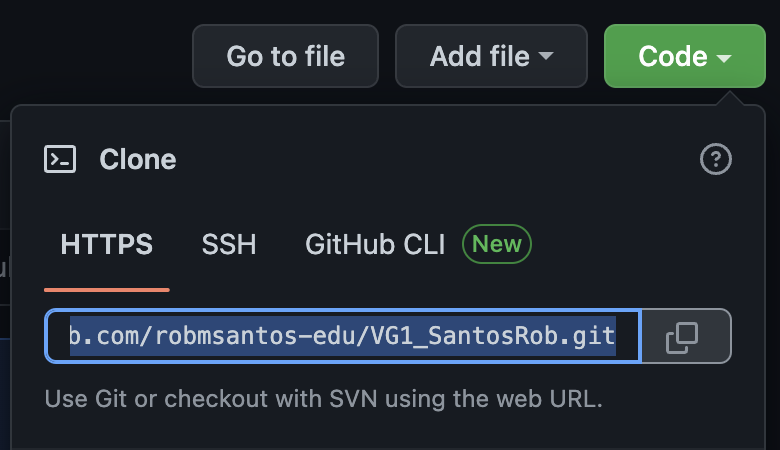Switch to the HTTPS tab
Viewport: 780px width, 450px height.
[x=107, y=245]
